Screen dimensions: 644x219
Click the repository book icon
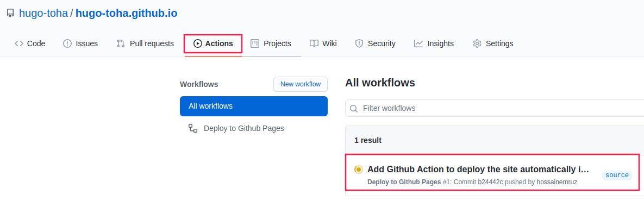[10, 14]
